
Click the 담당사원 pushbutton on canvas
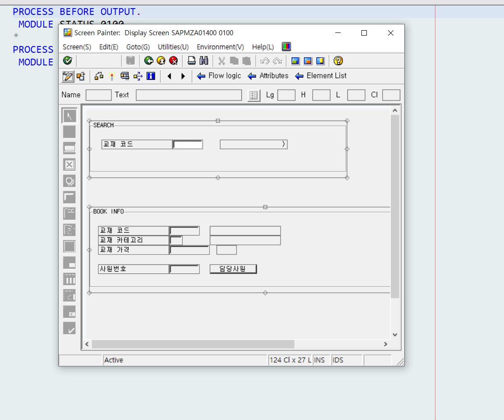click(233, 269)
